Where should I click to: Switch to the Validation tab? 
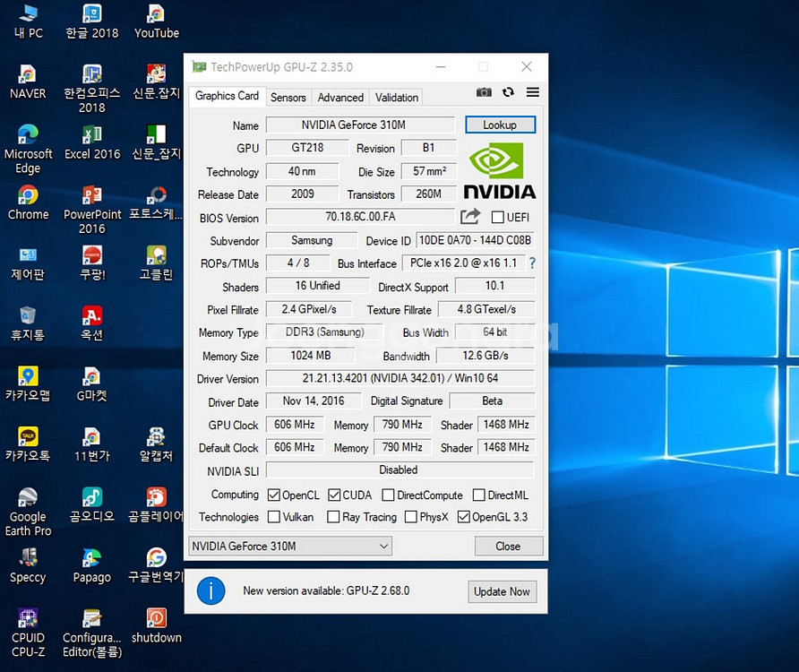[397, 98]
